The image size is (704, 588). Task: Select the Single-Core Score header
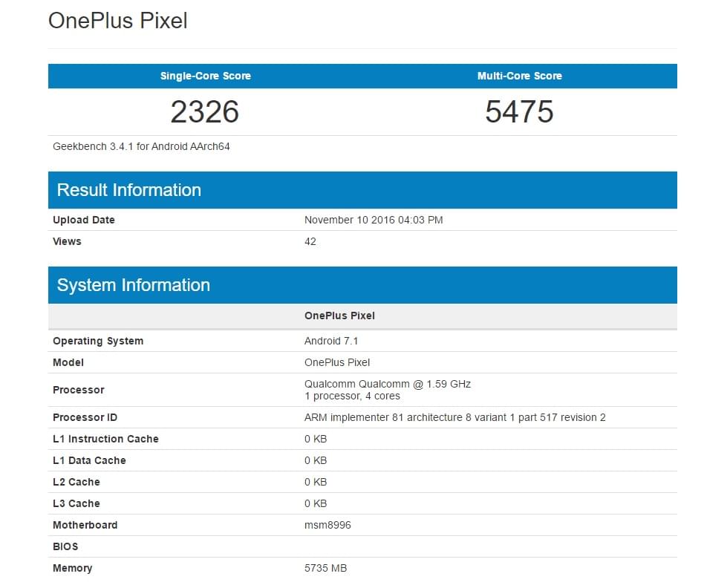tap(205, 76)
